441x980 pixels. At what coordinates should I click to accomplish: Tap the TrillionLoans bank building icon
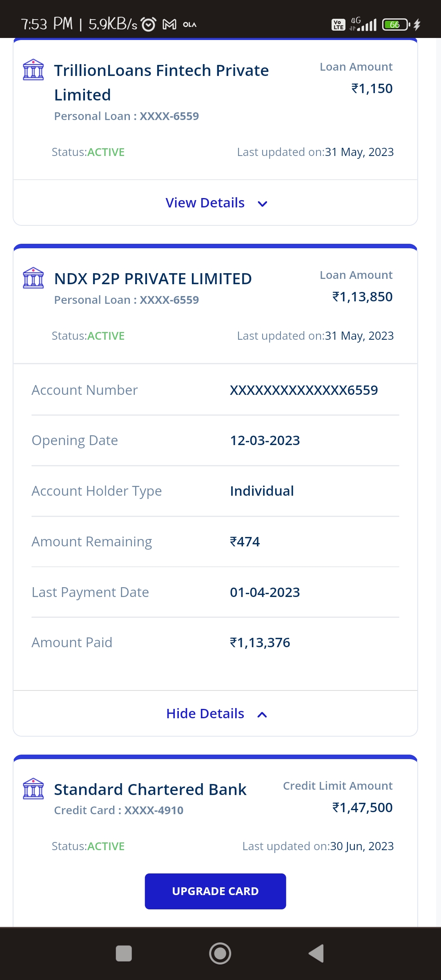[x=33, y=70]
